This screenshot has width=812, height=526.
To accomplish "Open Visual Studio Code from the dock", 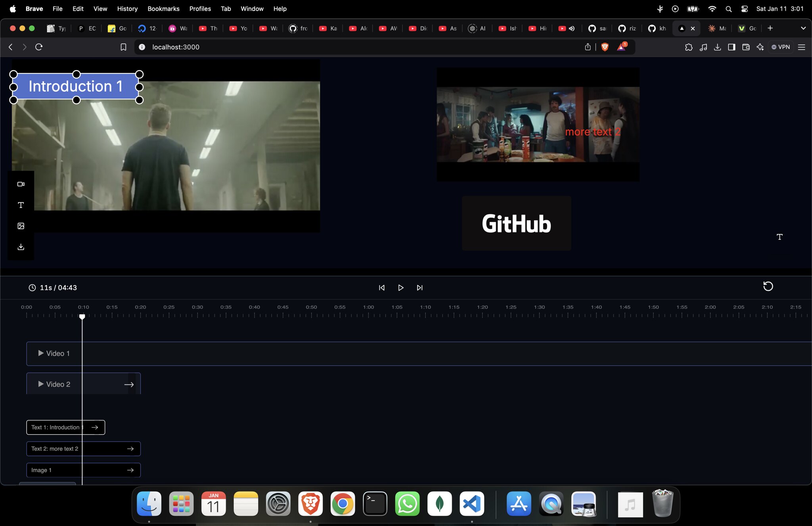I will pos(472,504).
